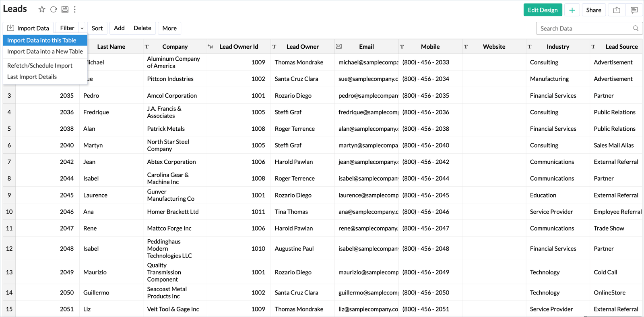The height and width of the screenshot is (317, 644).
Task: Toggle the Import Data dropdown button
Action: point(28,28)
